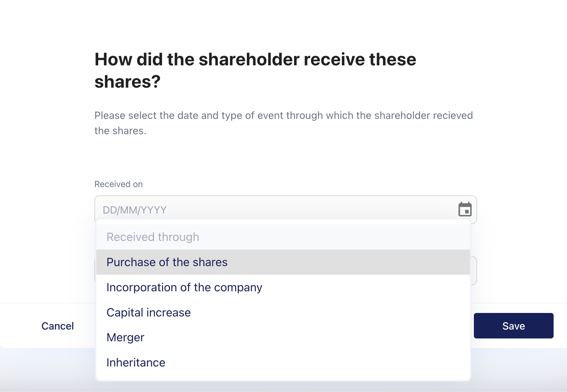This screenshot has height=392, width=567.
Task: Click the Received through placeholder option
Action: click(153, 237)
